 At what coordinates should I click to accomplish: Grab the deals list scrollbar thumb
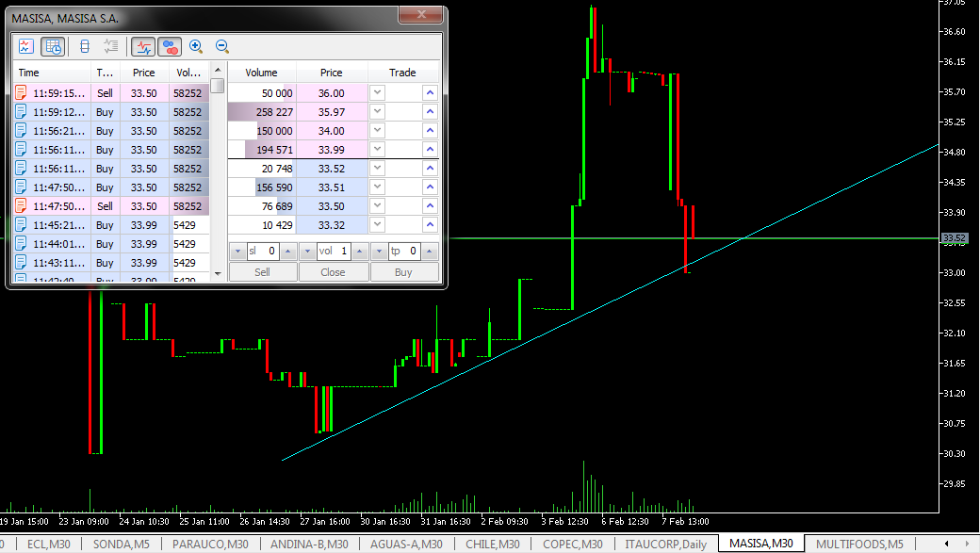[x=218, y=85]
